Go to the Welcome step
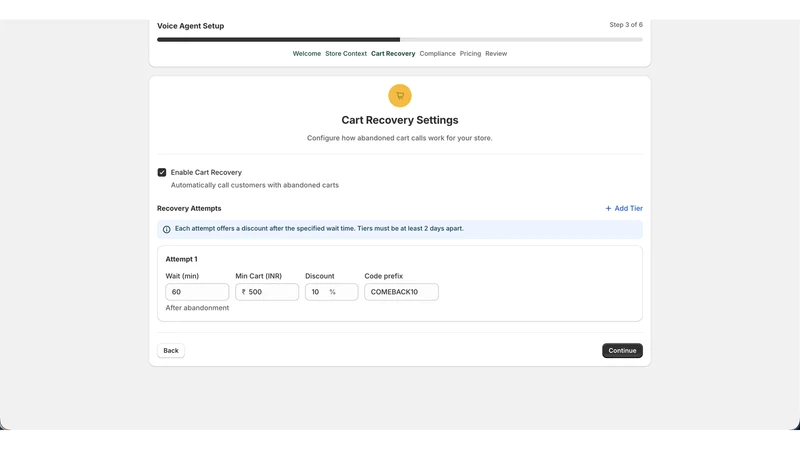The width and height of the screenshot is (800, 450). click(307, 54)
